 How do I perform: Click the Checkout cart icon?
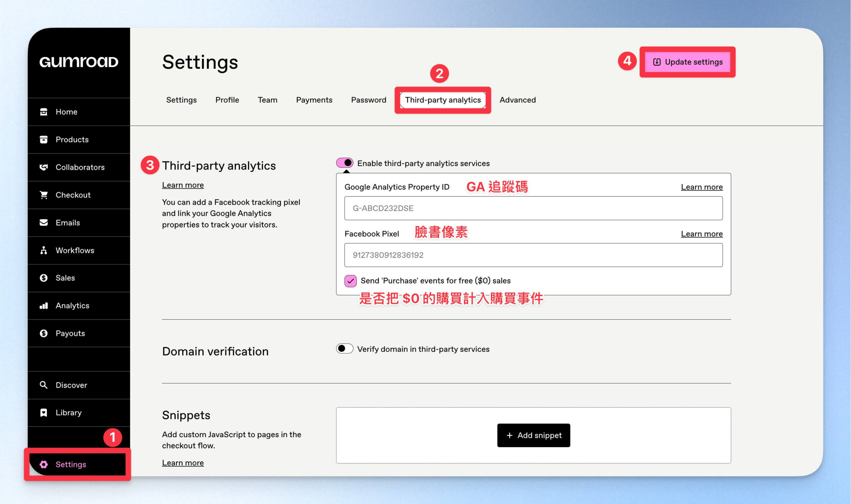click(44, 195)
